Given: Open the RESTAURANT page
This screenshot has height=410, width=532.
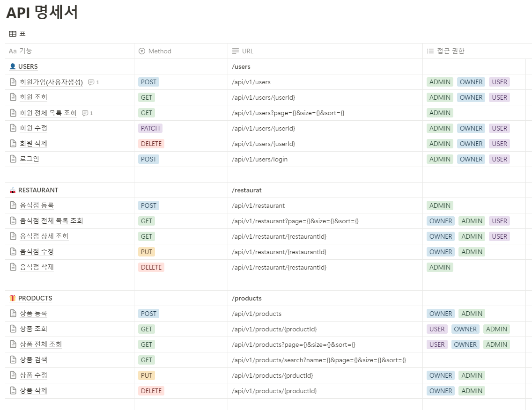Looking at the screenshot, I should [x=38, y=190].
